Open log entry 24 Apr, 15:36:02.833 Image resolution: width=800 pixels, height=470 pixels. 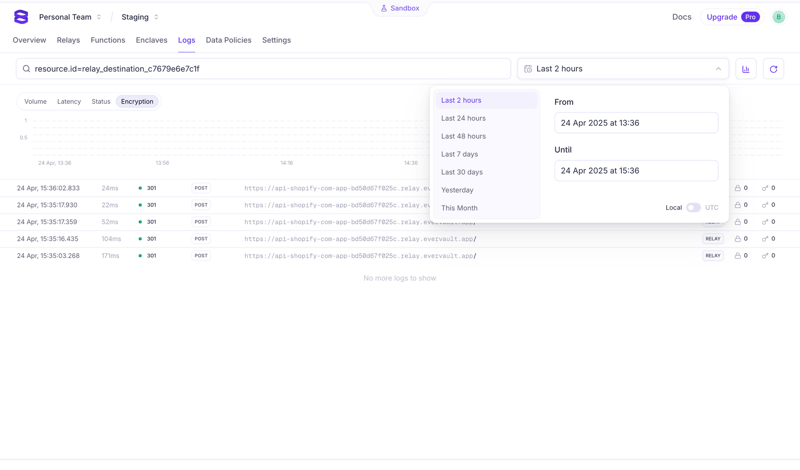pyautogui.click(x=48, y=188)
